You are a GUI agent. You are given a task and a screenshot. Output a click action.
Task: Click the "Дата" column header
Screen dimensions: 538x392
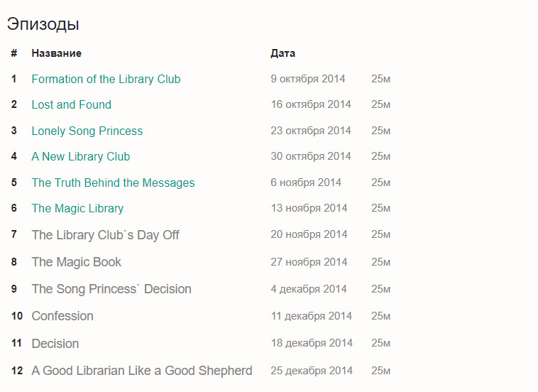[282, 53]
